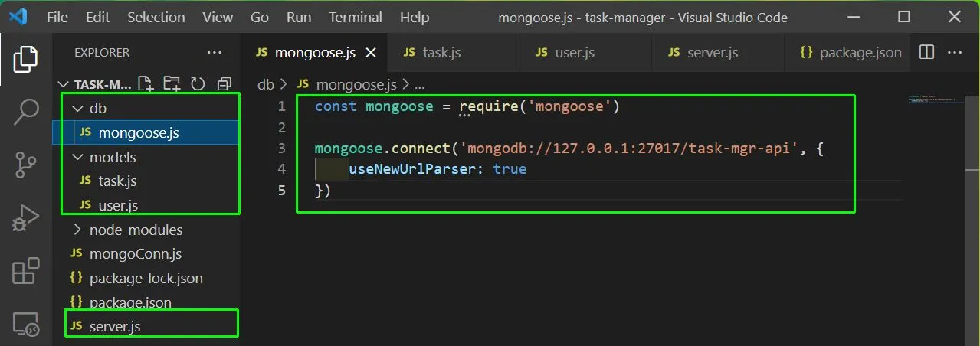Create a new file in Explorer

[x=145, y=84]
